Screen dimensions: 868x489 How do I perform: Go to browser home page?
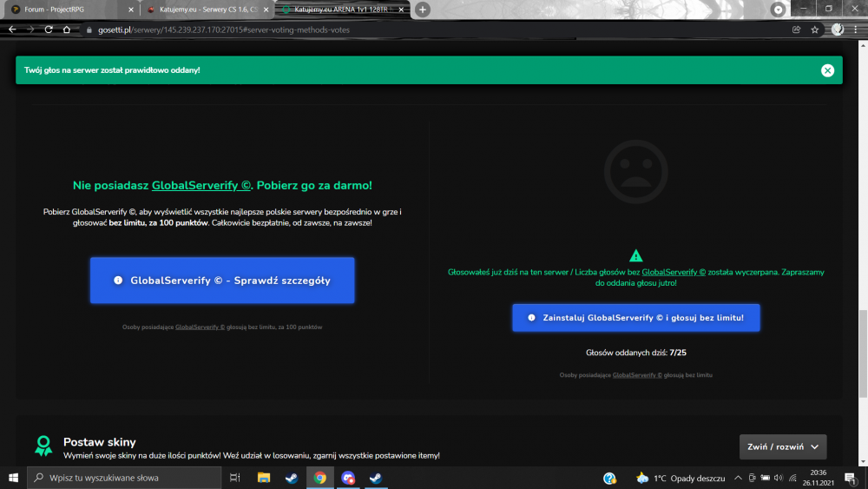67,30
